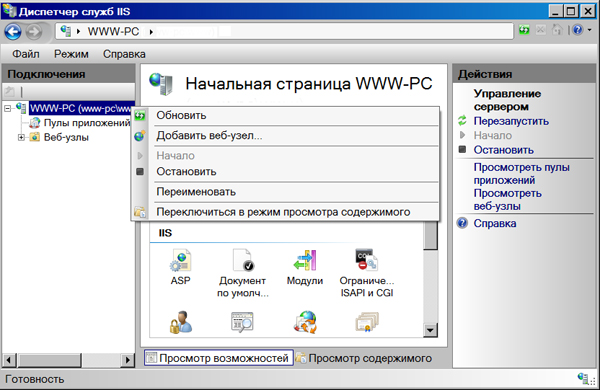Viewport: 600px width, 390px height.
Task: Collapse the WWW-PC server tree node
Action: (8, 109)
